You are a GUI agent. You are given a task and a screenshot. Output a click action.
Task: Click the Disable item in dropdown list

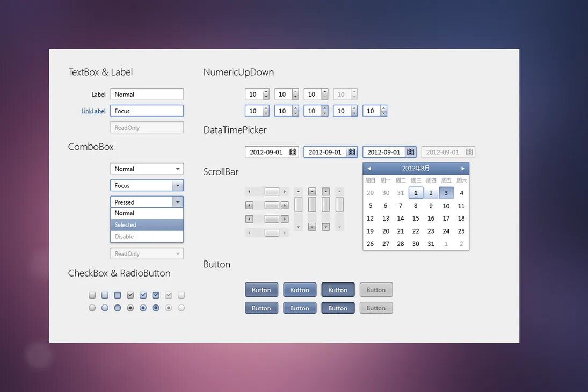[147, 237]
